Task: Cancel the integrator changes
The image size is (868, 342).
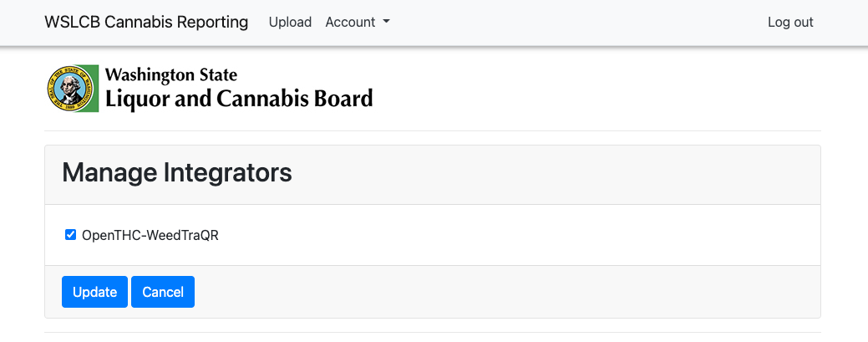Action: (x=163, y=292)
